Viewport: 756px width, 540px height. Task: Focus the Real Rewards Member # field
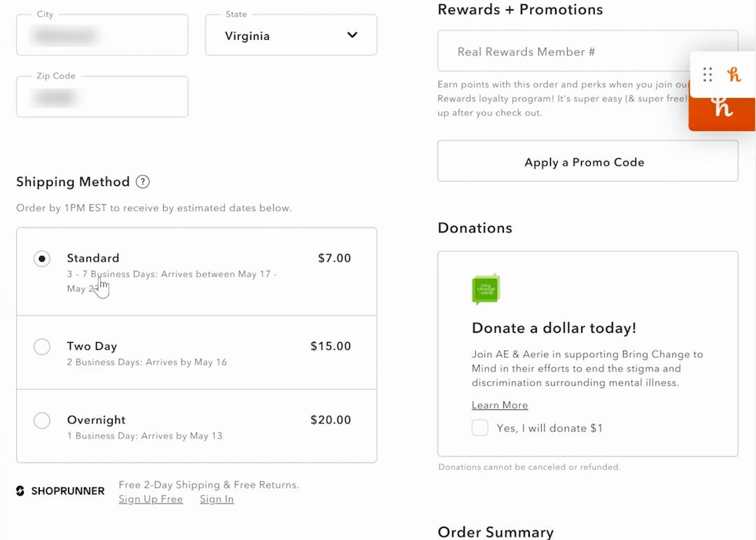(587, 50)
